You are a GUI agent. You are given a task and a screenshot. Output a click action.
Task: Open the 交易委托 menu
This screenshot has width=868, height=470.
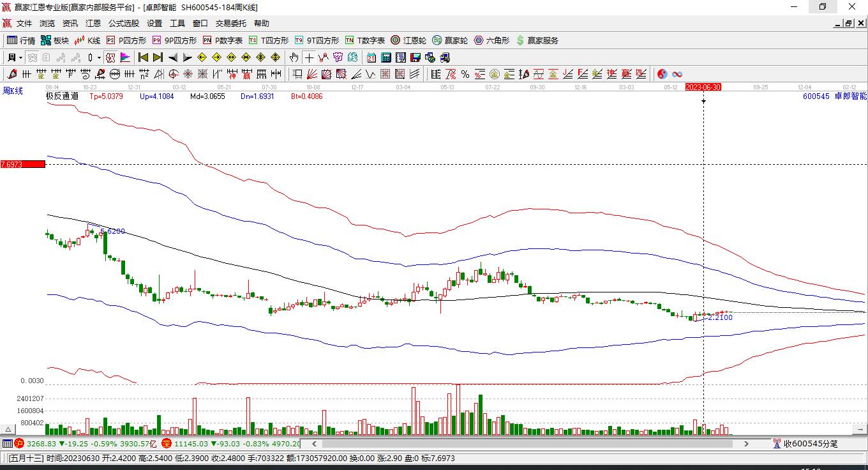tap(230, 24)
